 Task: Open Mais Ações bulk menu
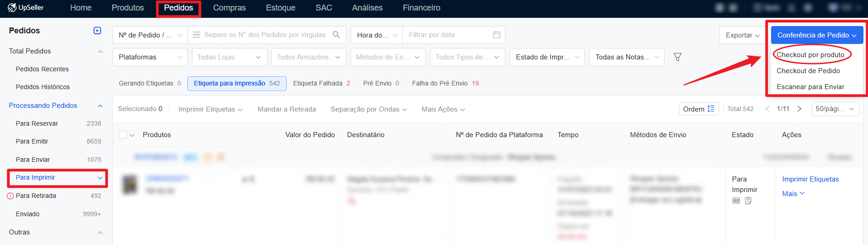(443, 109)
